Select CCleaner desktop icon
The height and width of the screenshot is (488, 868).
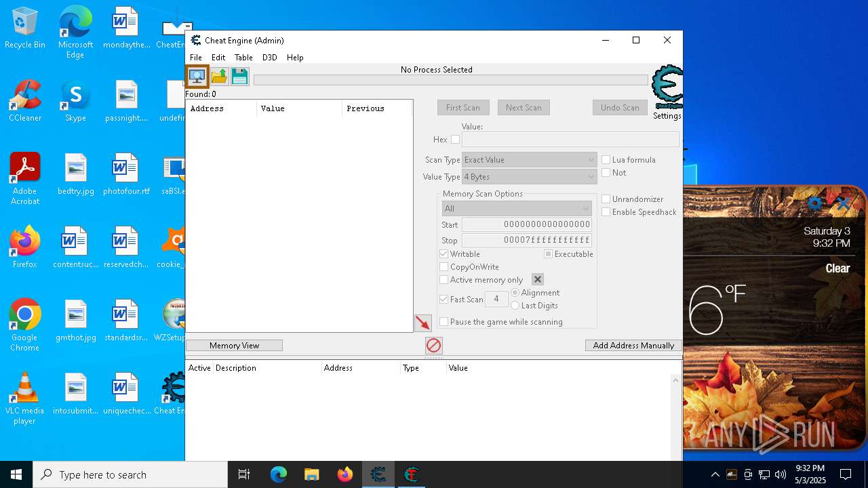[x=25, y=102]
